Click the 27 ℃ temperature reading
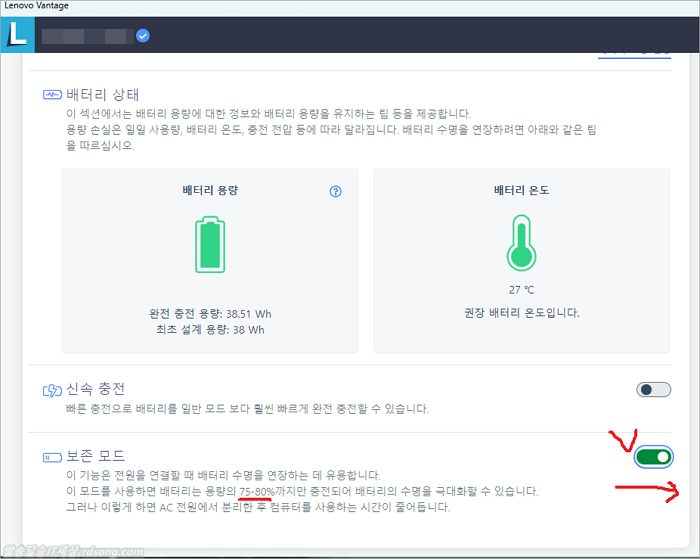700x559 pixels. tap(521, 290)
